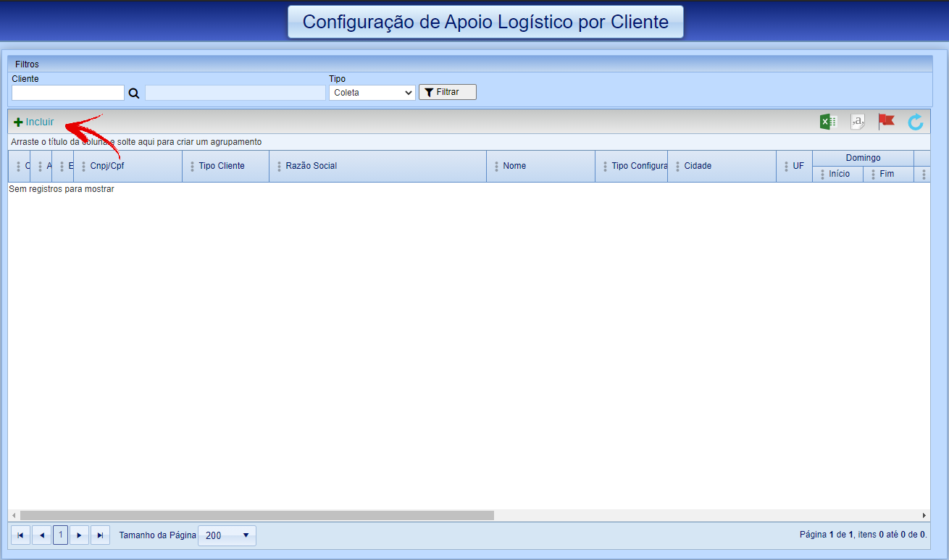Open the Tipo dropdown showing Coleta
This screenshot has width=949, height=560.
[x=372, y=93]
